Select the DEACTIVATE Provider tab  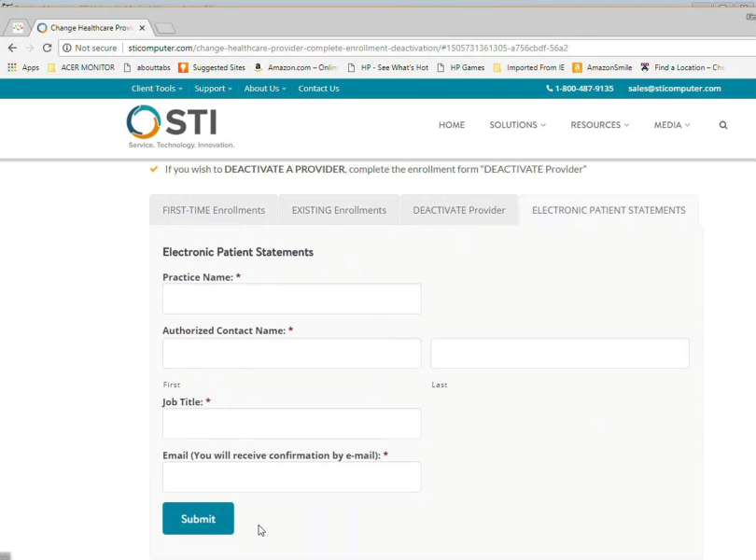tap(459, 210)
